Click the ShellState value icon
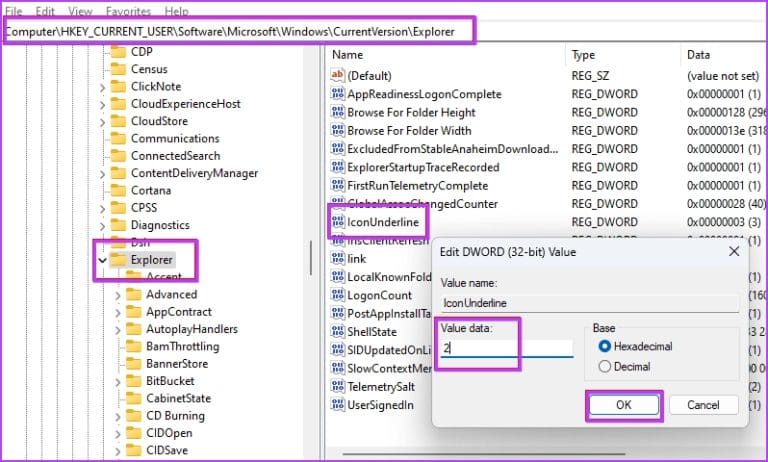This screenshot has height=462, width=768. tap(337, 332)
